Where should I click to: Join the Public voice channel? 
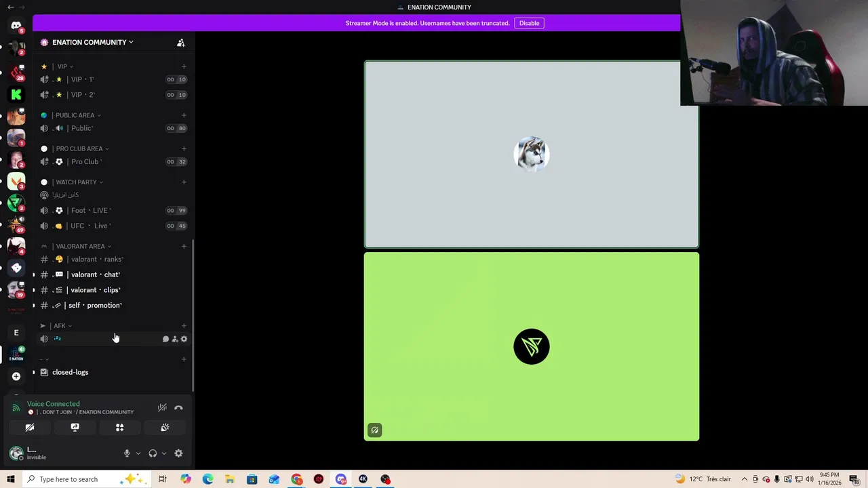(113, 128)
